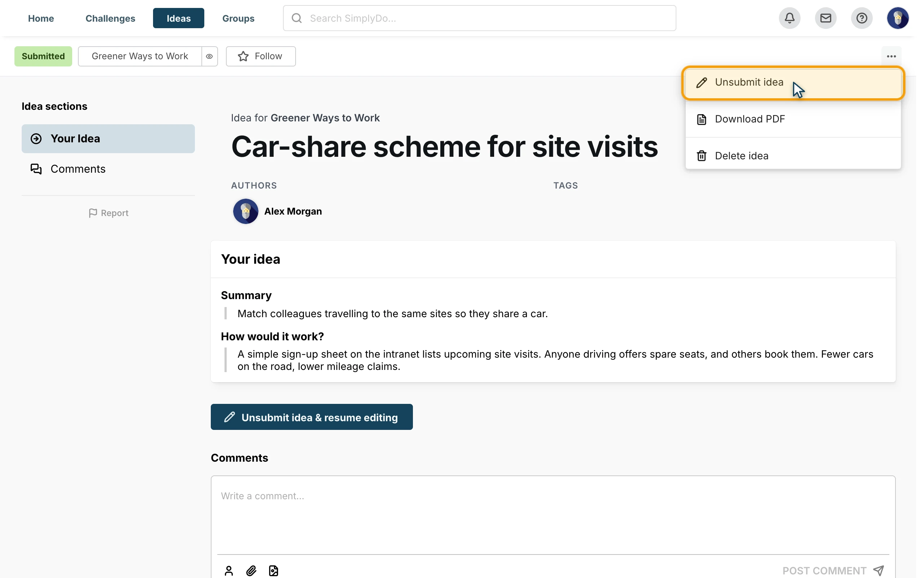Click into the Write a comment box
This screenshot has height=578, width=924.
[x=553, y=514]
